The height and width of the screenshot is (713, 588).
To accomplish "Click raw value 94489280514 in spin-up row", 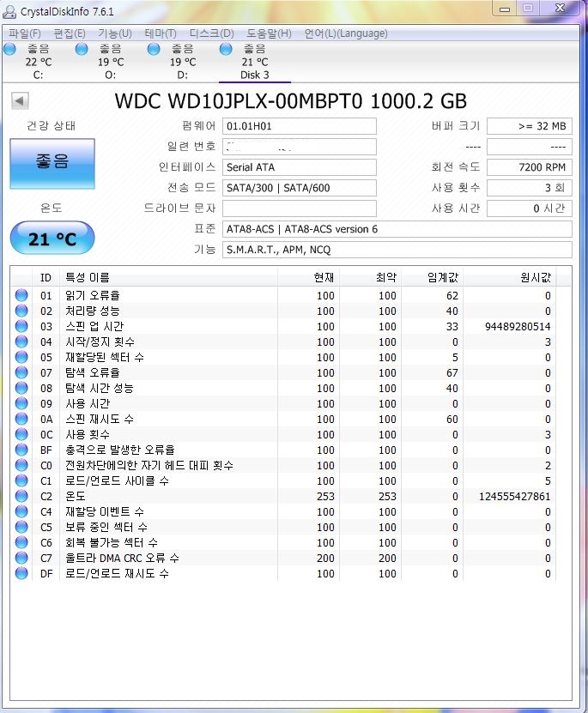I will coord(518,327).
